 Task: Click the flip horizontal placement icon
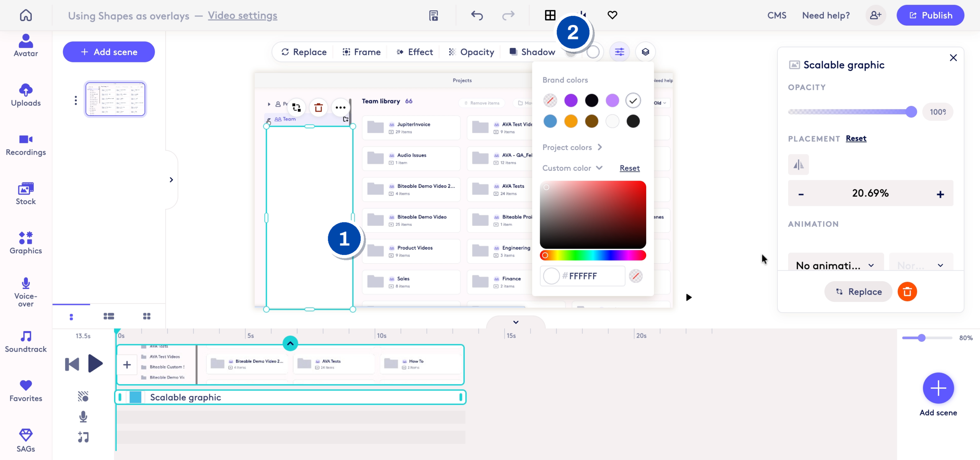point(799,165)
